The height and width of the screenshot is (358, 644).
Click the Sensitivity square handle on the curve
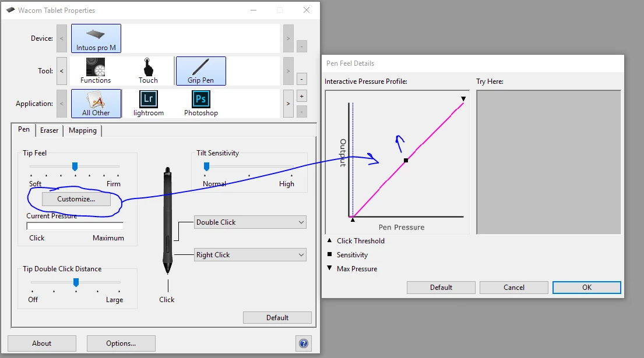click(x=406, y=160)
